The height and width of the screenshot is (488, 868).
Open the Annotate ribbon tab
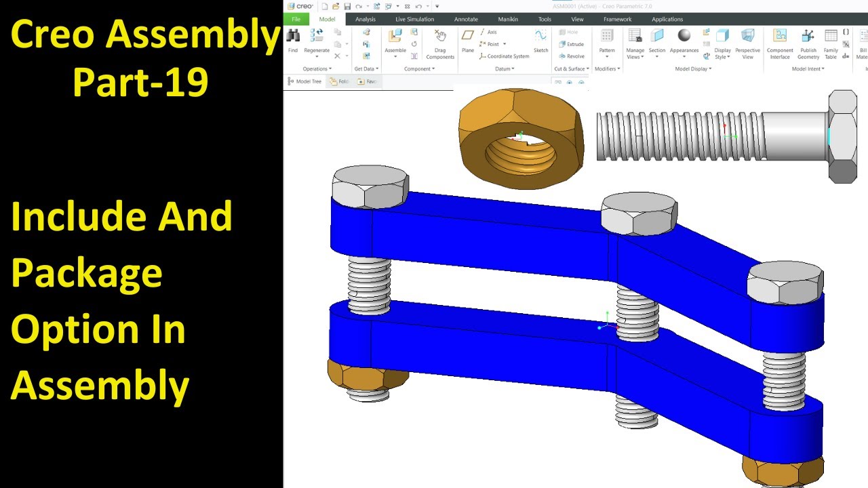[466, 19]
